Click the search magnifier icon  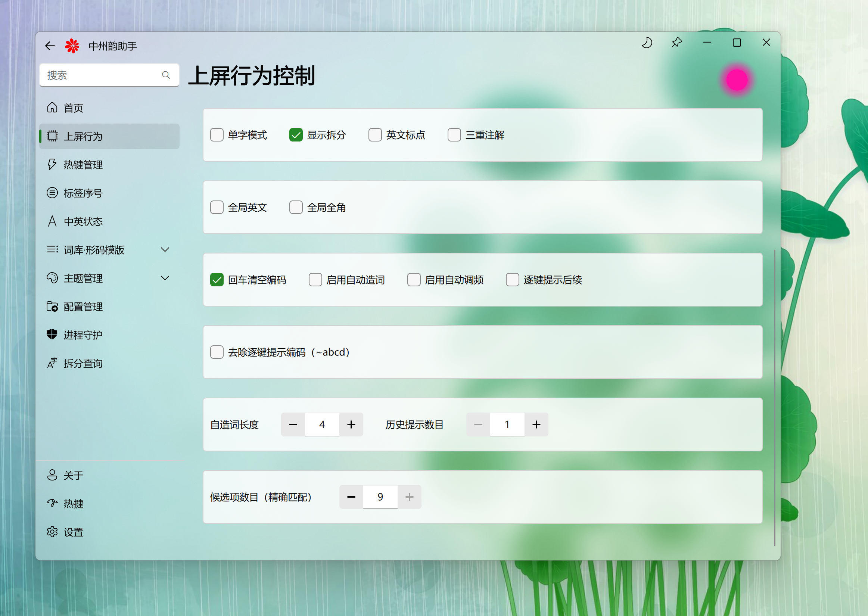tap(166, 75)
